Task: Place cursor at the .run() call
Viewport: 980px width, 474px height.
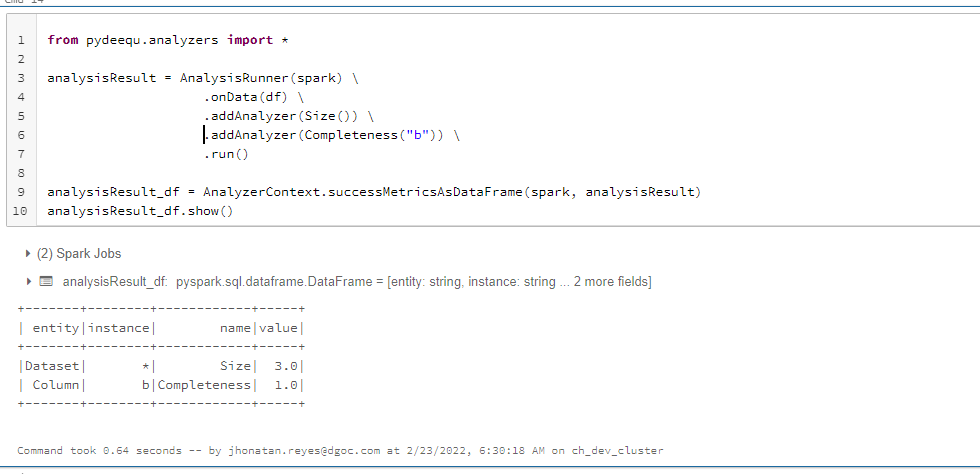Action: pos(225,154)
